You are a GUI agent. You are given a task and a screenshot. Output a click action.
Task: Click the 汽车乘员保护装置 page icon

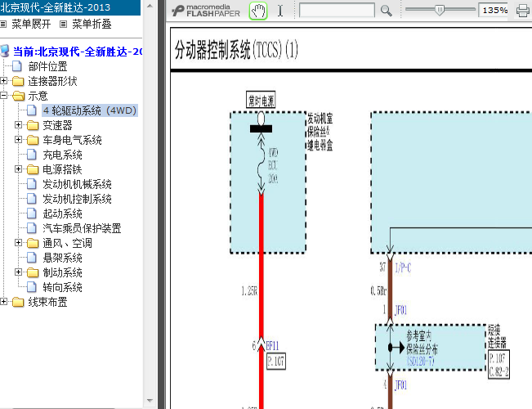(32, 228)
